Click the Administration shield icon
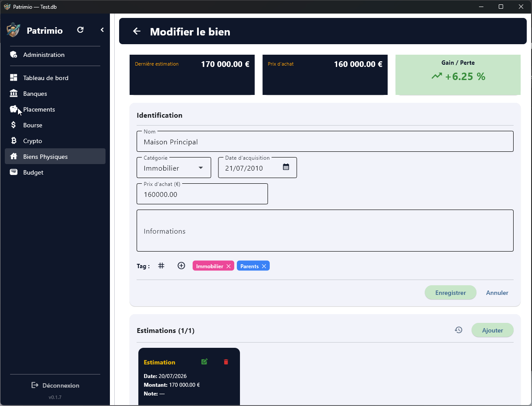The width and height of the screenshot is (532, 406). coord(14,55)
